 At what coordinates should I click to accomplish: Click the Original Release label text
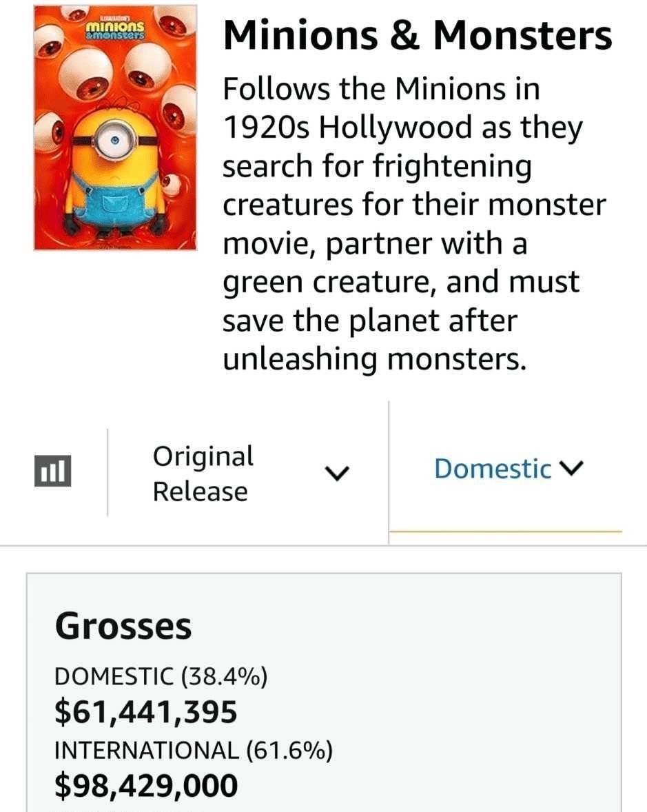[203, 474]
